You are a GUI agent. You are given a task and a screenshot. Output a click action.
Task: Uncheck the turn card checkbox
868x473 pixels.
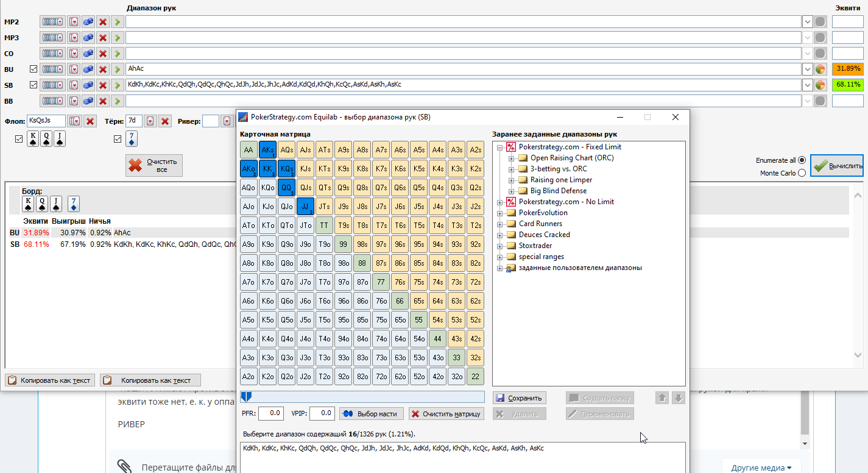click(x=118, y=140)
